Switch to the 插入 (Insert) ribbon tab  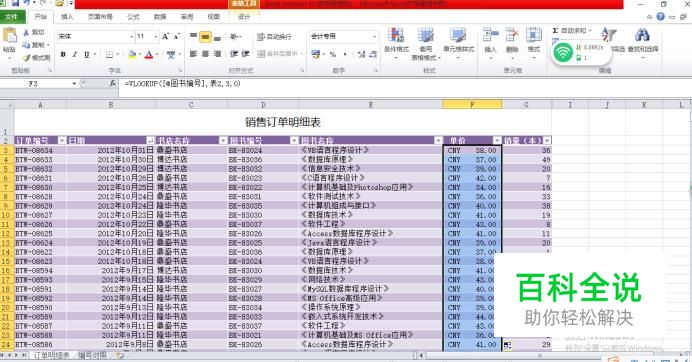[67, 17]
